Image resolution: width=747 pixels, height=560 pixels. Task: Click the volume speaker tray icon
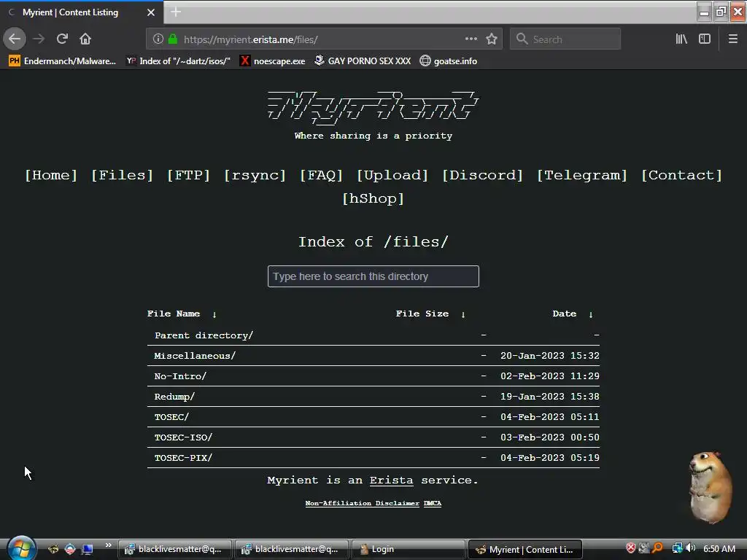(x=690, y=548)
